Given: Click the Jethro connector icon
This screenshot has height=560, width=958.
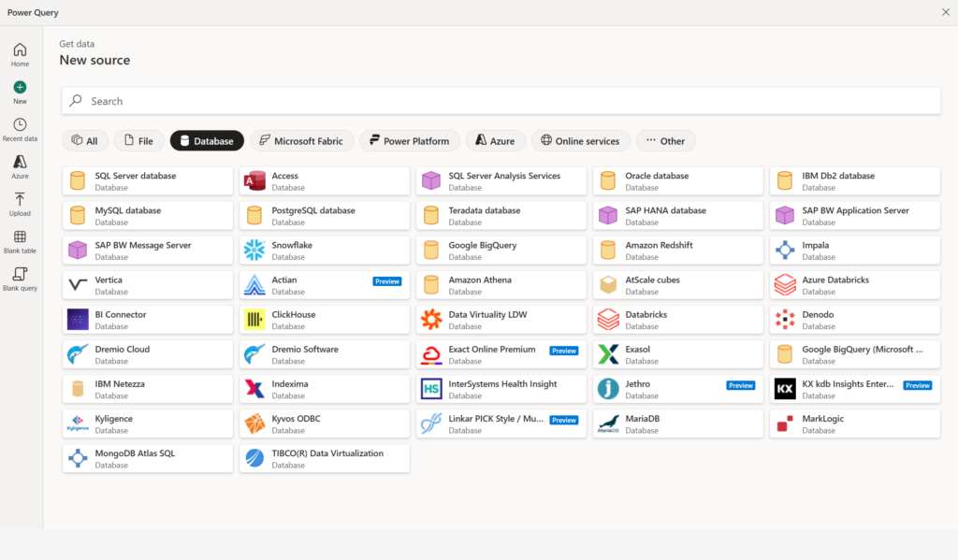Looking at the screenshot, I should point(608,389).
